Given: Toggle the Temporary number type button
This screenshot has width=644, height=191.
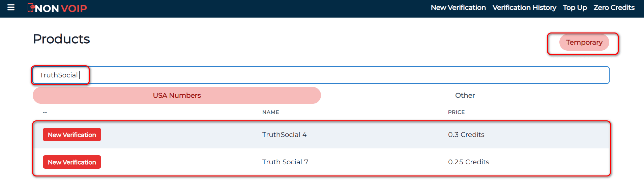Looking at the screenshot, I should coord(584,42).
